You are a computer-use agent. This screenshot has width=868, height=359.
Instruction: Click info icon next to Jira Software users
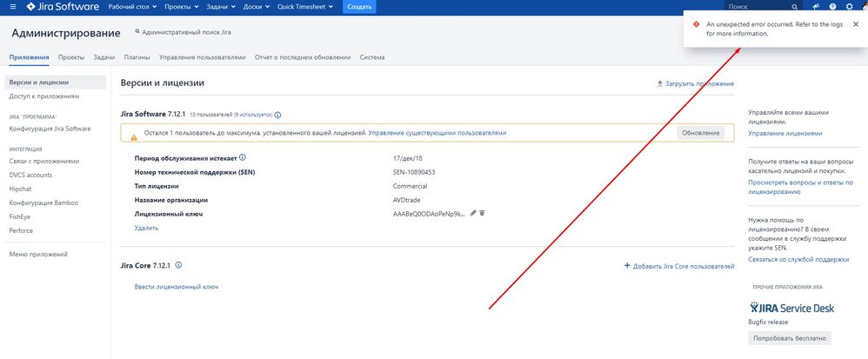pos(278,115)
